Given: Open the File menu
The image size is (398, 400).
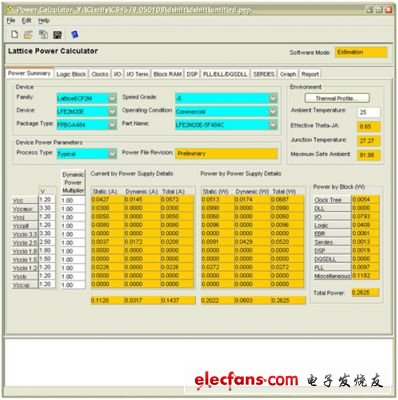Looking at the screenshot, I should [x=11, y=21].
